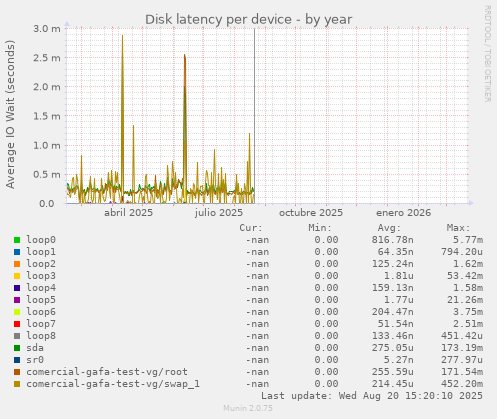Click the Average IO Wait axis title

click(x=10, y=114)
